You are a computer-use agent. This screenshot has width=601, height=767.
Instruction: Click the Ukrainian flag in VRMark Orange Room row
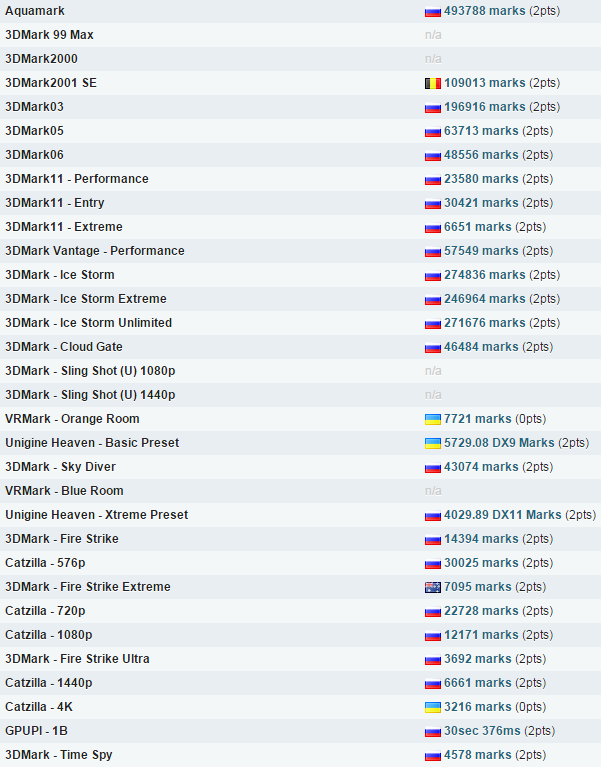433,419
